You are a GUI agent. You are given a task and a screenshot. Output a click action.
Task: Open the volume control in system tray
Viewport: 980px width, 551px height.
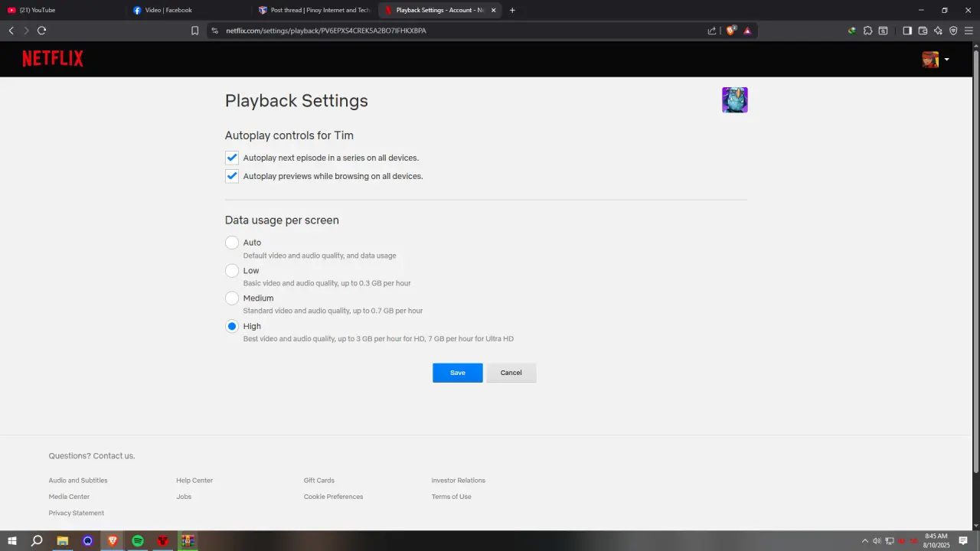pyautogui.click(x=877, y=541)
